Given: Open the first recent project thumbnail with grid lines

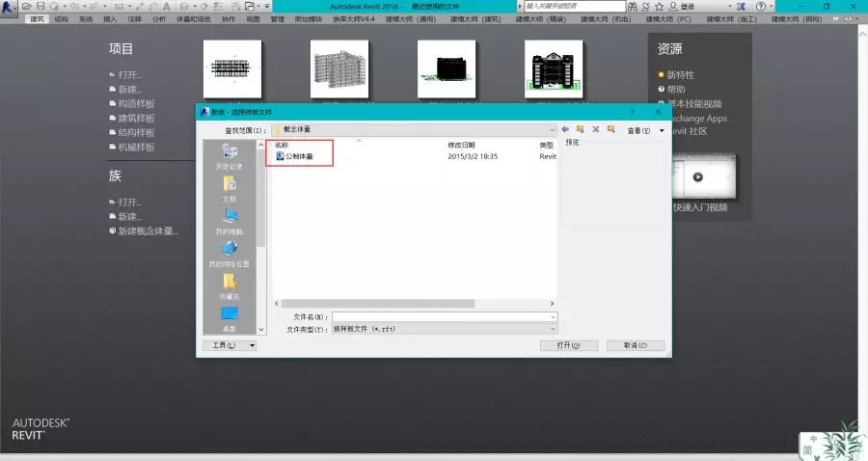Looking at the screenshot, I should click(231, 68).
